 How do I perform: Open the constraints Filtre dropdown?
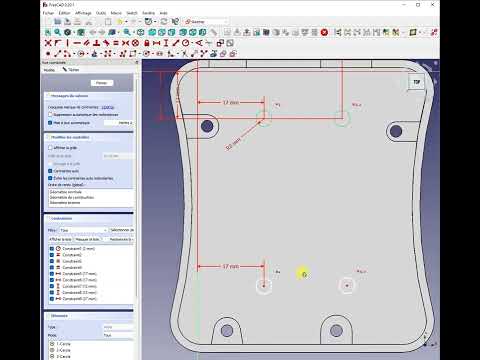83,230
